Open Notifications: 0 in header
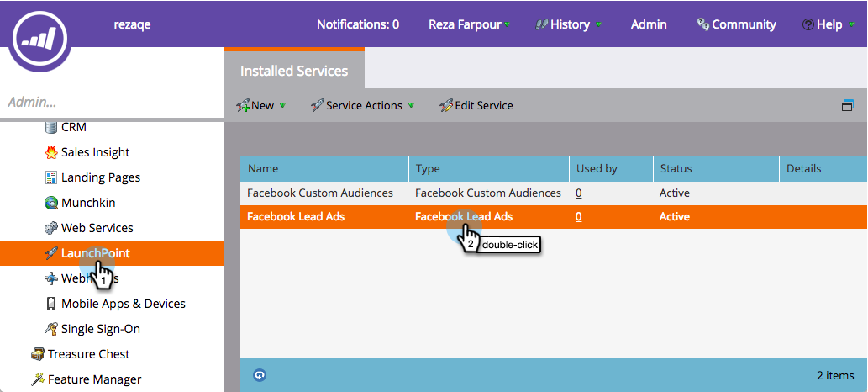This screenshot has width=868, height=392. coord(358,24)
